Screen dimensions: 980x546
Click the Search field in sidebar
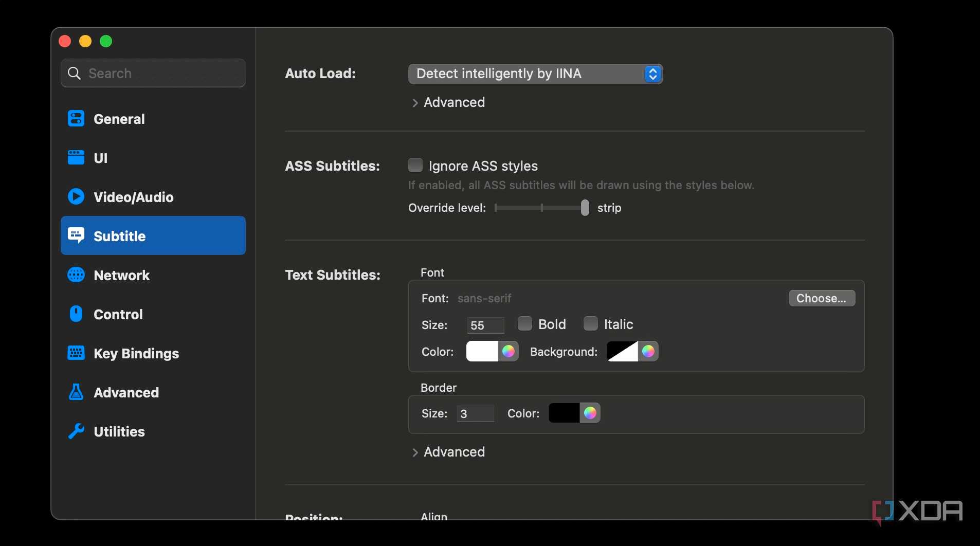(x=153, y=73)
